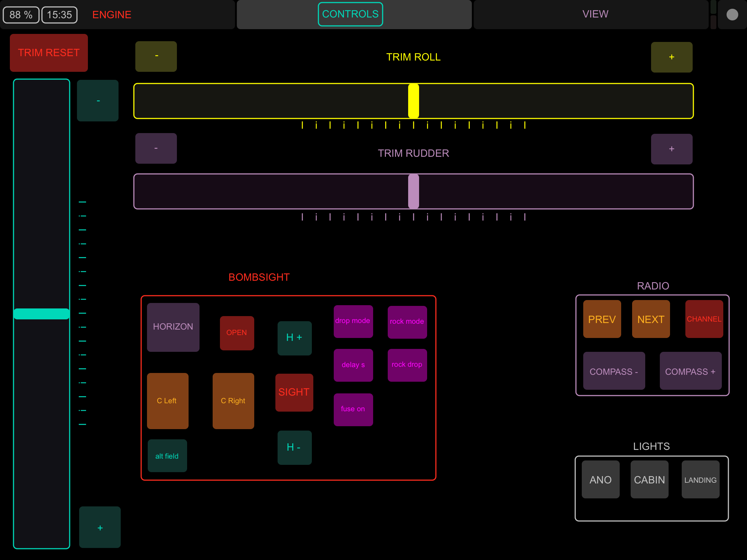Image resolution: width=747 pixels, height=560 pixels.
Task: Toggle the CABIN light
Action: coord(649,479)
